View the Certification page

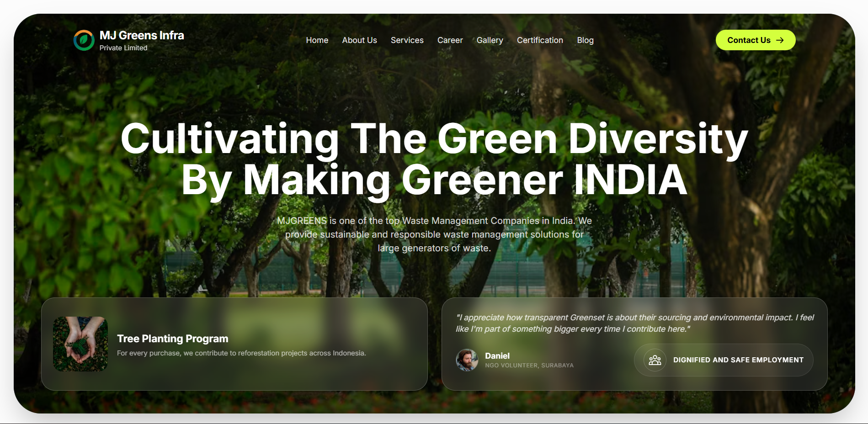tap(540, 40)
